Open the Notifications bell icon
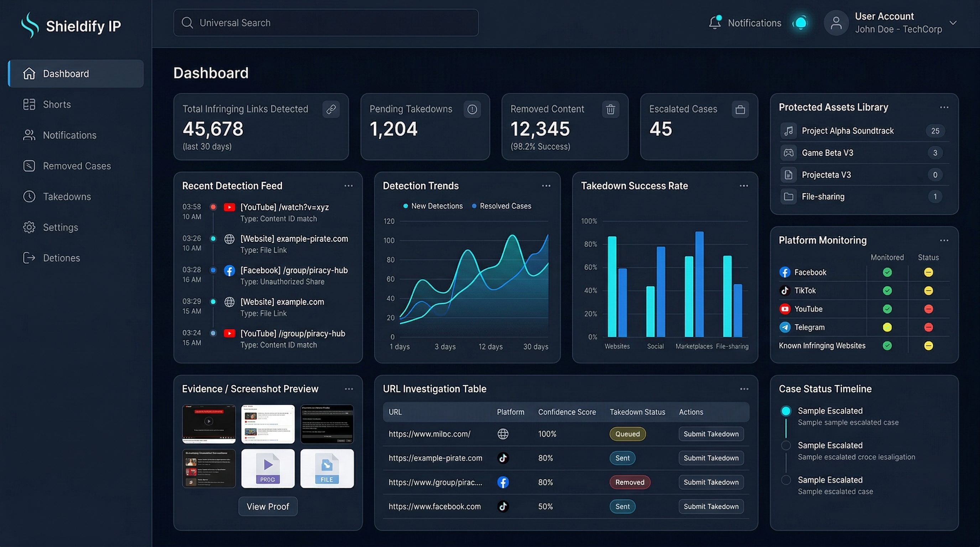The height and width of the screenshot is (547, 980). tap(715, 22)
